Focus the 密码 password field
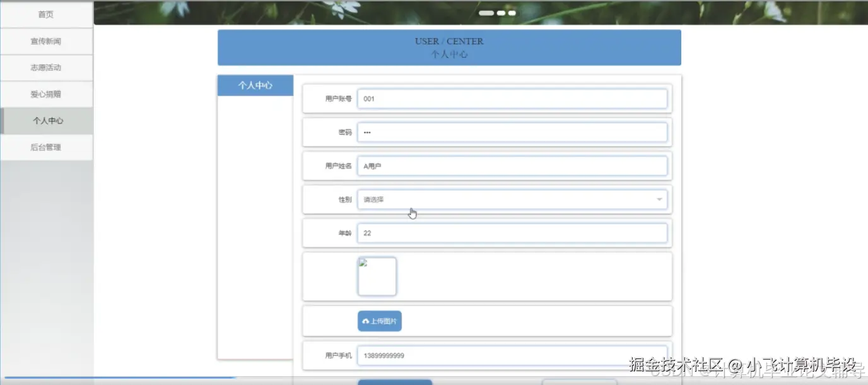The width and height of the screenshot is (868, 385). 512,132
